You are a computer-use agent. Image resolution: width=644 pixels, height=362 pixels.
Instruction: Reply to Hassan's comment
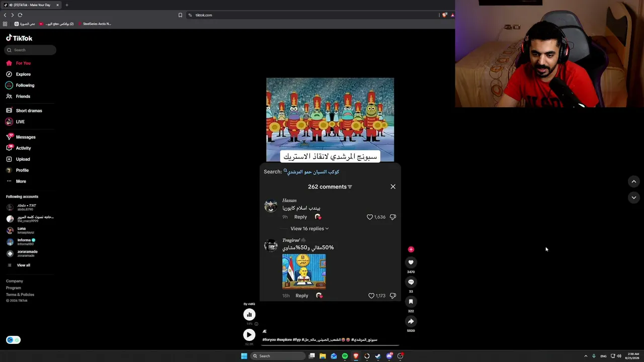(x=300, y=217)
